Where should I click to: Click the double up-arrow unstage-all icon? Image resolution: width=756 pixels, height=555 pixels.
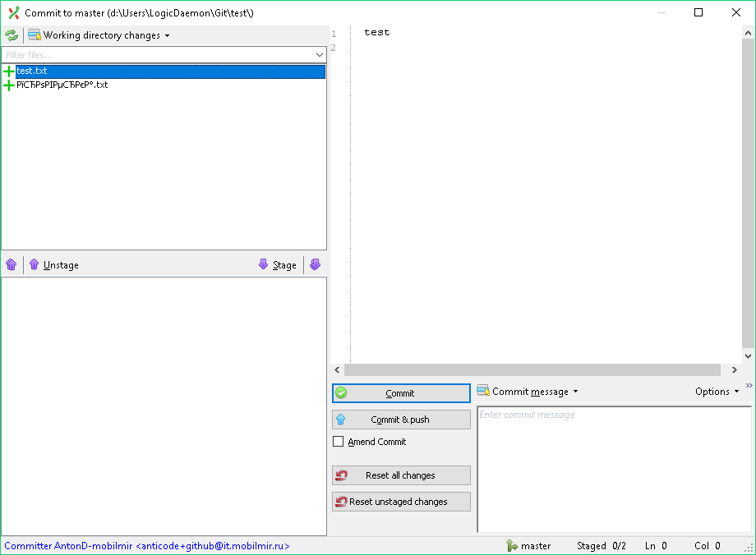coord(11,264)
